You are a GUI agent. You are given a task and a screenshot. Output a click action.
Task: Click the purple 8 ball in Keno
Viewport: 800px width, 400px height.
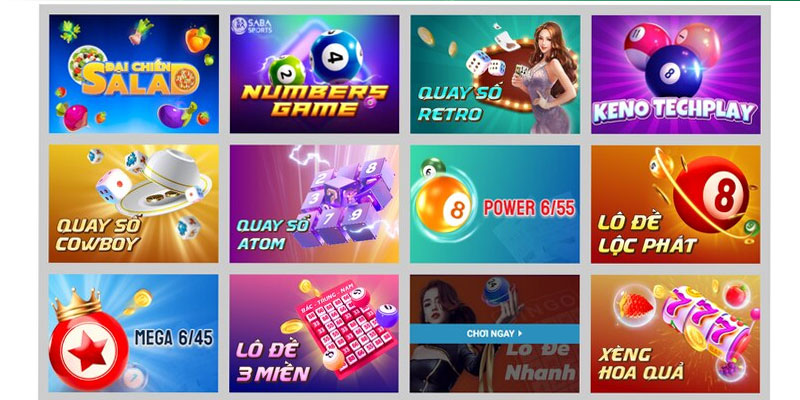click(x=673, y=71)
